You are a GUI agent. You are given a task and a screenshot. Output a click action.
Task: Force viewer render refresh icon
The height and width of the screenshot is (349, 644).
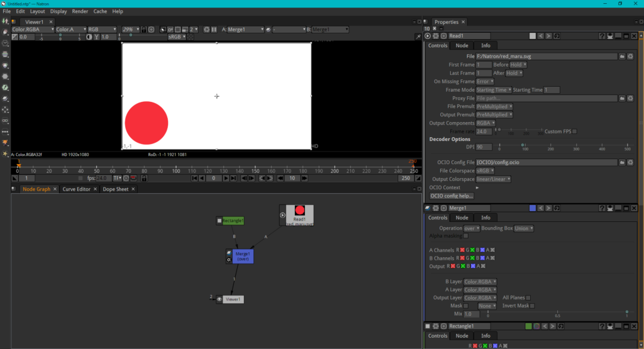click(x=206, y=30)
